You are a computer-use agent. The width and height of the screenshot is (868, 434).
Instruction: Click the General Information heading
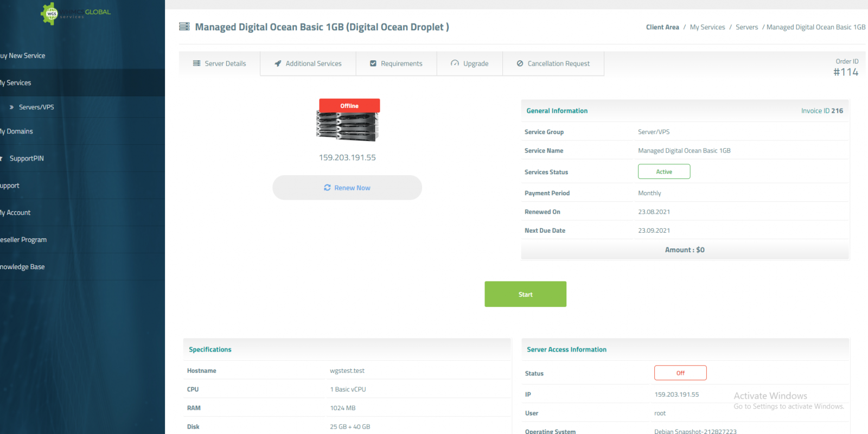(557, 111)
